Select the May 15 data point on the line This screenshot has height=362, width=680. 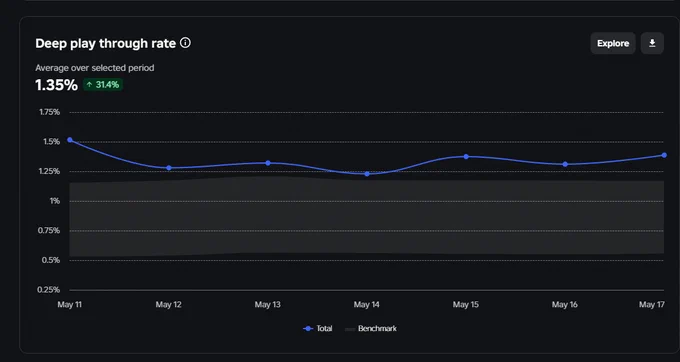(466, 157)
